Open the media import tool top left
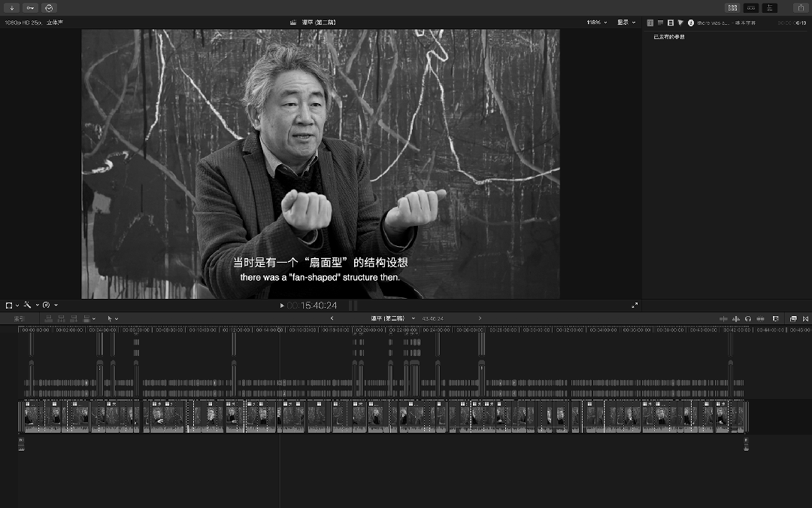 coord(10,8)
